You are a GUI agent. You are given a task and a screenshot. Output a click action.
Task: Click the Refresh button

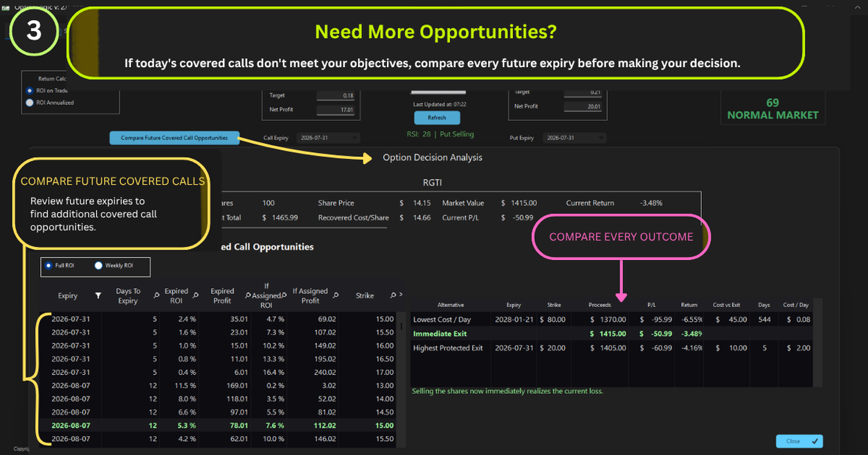click(x=437, y=118)
